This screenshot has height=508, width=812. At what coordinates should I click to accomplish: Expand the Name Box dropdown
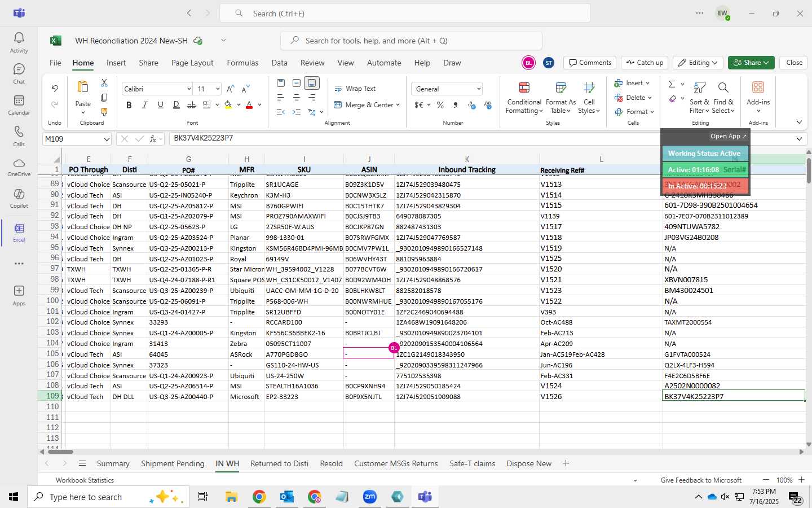pos(107,139)
